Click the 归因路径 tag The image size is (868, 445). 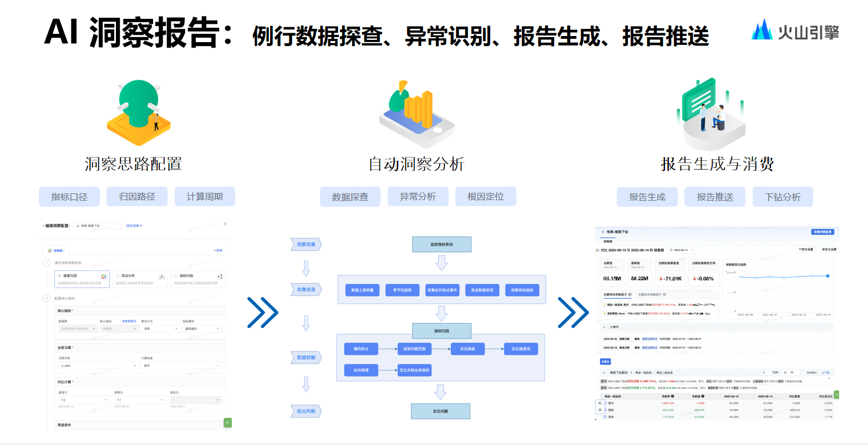[x=137, y=197]
